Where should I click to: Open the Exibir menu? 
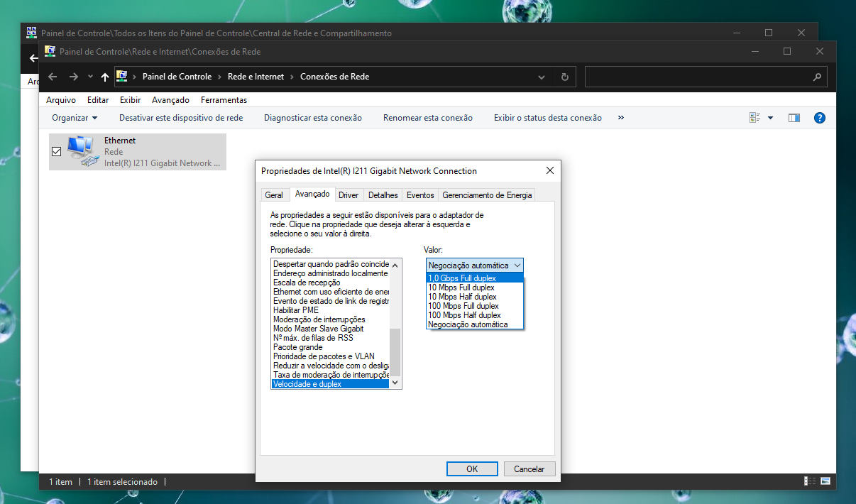[x=131, y=100]
